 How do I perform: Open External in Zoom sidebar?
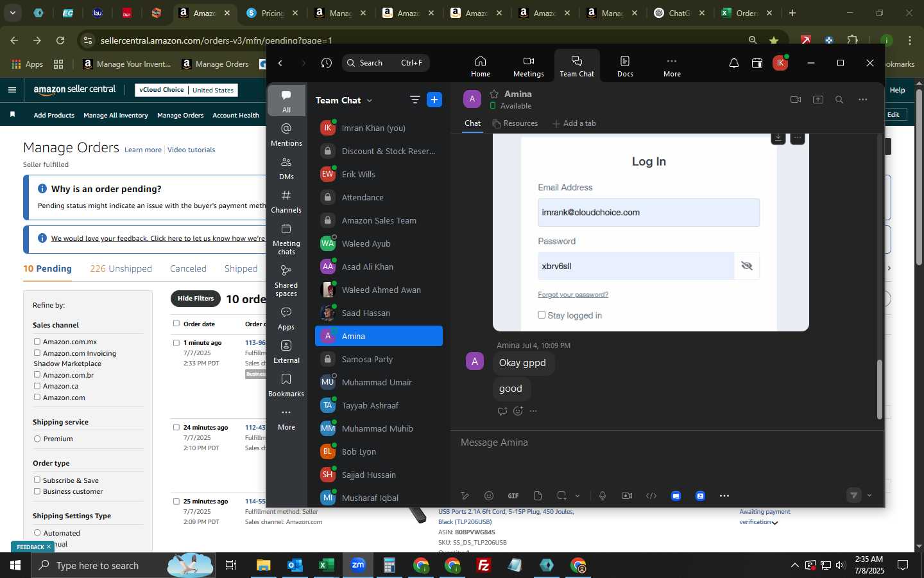(x=286, y=351)
